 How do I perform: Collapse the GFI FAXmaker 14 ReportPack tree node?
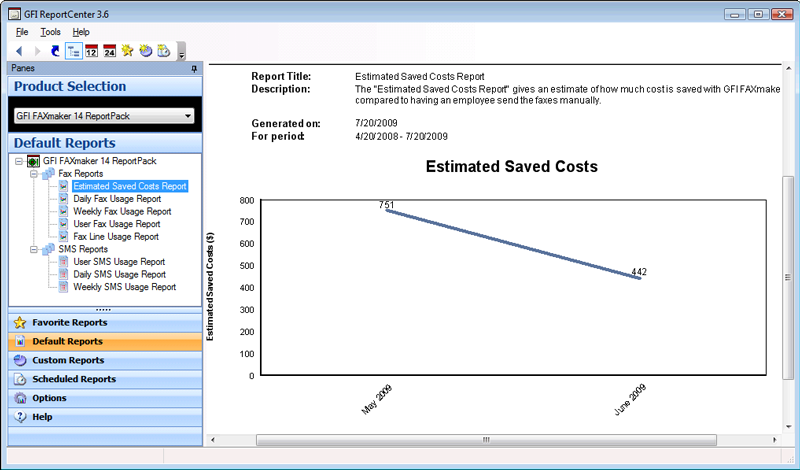pos(19,161)
